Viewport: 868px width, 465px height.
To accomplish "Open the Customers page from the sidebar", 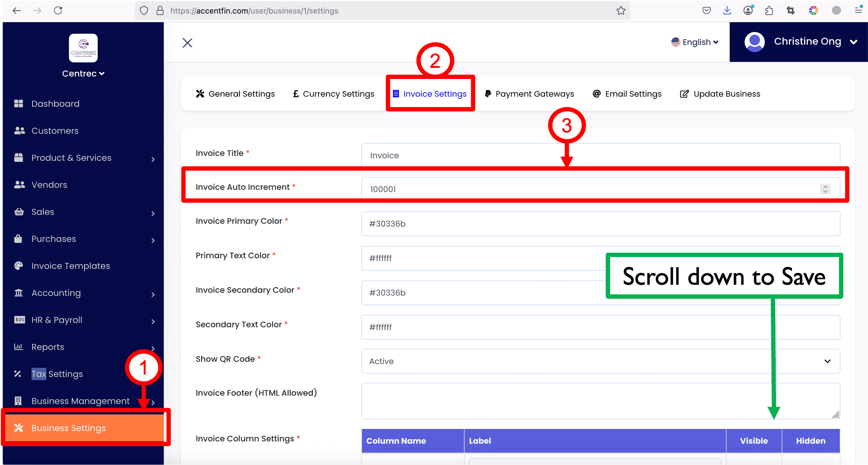I will (x=55, y=131).
